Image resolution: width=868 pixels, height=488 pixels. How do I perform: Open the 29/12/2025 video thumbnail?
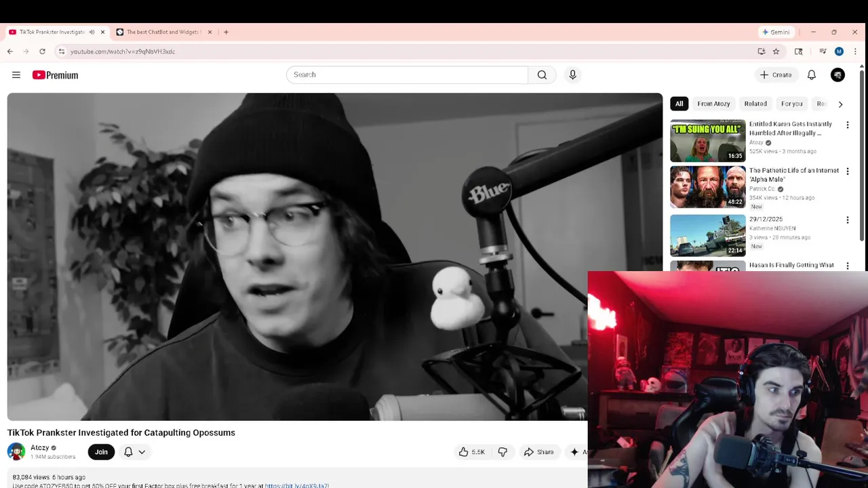[x=708, y=235]
